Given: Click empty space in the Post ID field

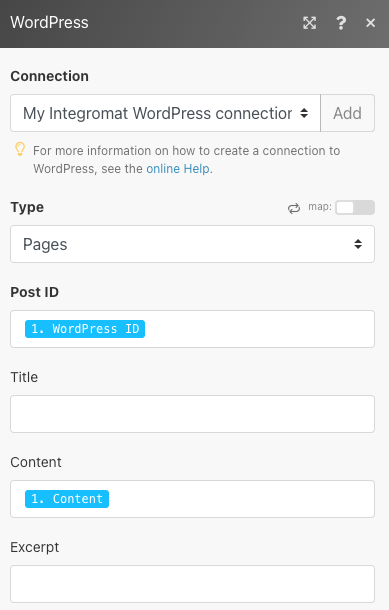Looking at the screenshot, I should (x=259, y=329).
